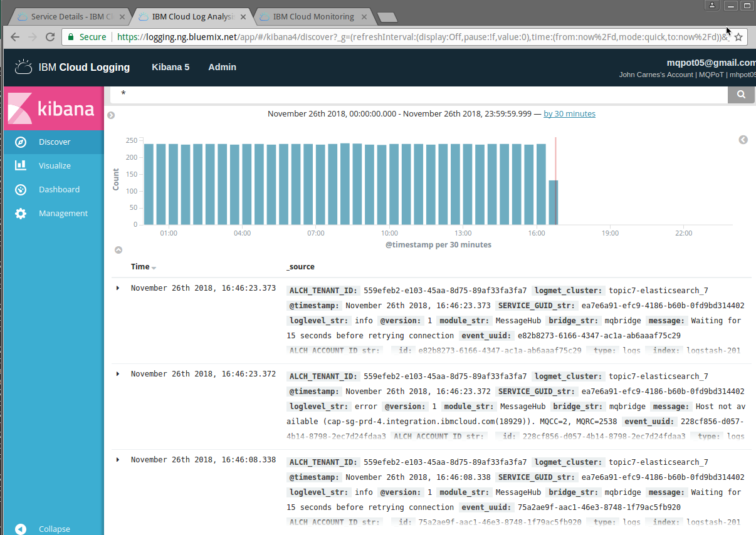Close the IBM Cloud Log Analysis tab

click(x=243, y=17)
